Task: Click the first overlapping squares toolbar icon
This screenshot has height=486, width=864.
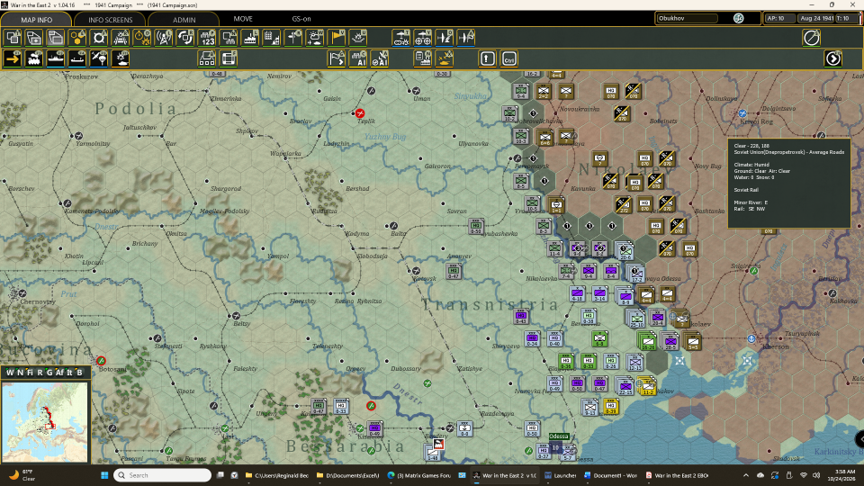Action: click(x=12, y=37)
